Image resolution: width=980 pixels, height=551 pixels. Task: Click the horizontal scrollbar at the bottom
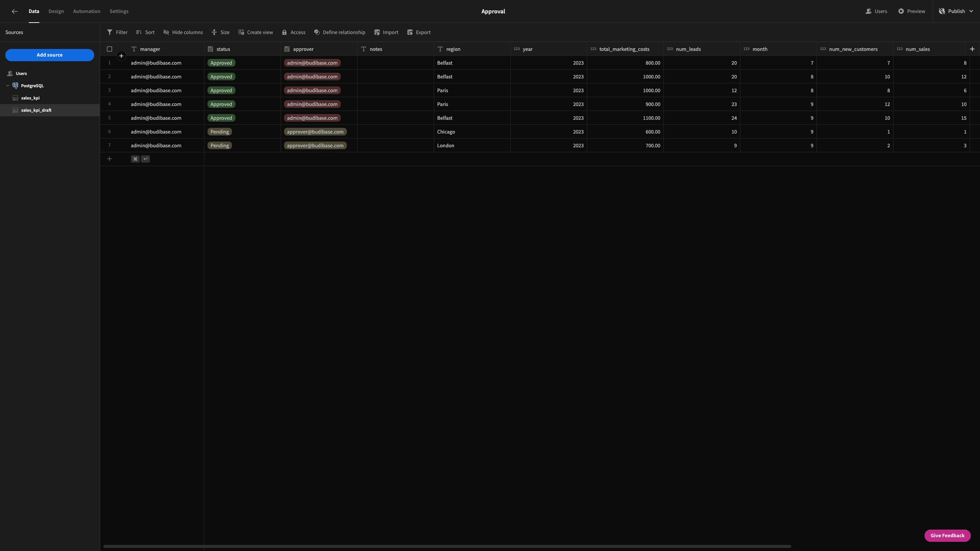point(447,546)
